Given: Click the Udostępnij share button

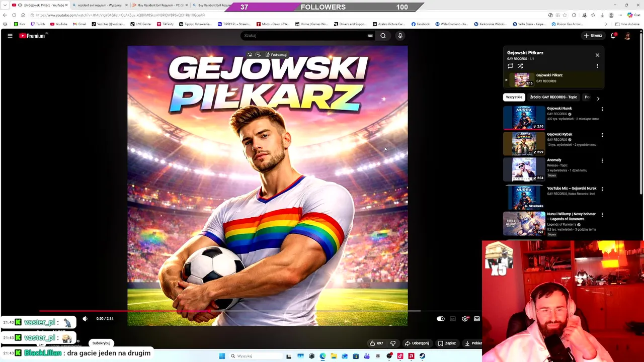Looking at the screenshot, I should [x=417, y=343].
